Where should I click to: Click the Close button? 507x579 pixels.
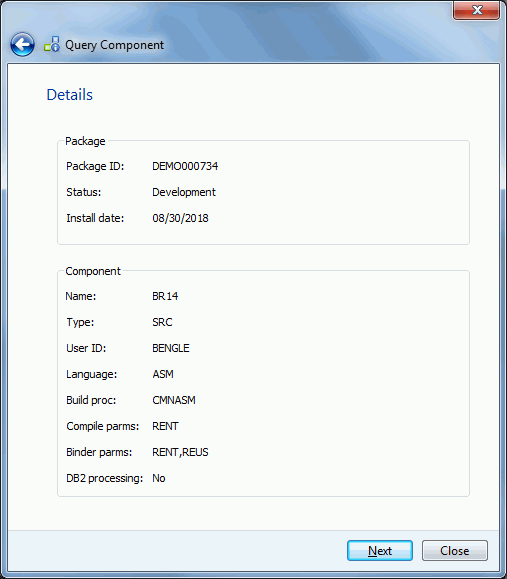pyautogui.click(x=455, y=551)
